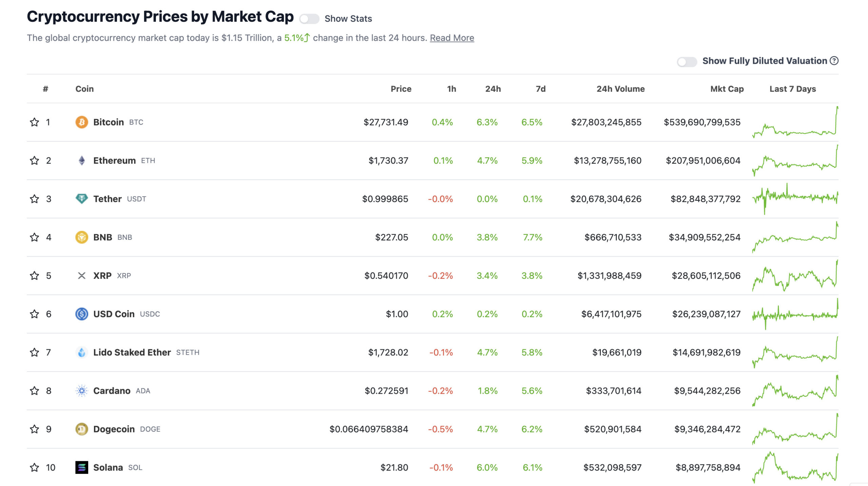Click the XRP logo icon
Image resolution: width=868 pixels, height=486 pixels.
click(82, 275)
